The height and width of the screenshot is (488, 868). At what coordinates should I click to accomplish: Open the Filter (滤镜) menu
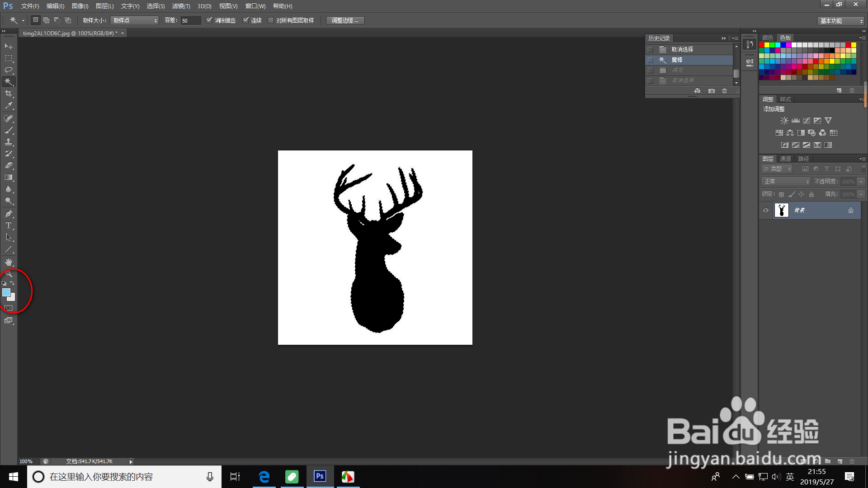point(181,6)
